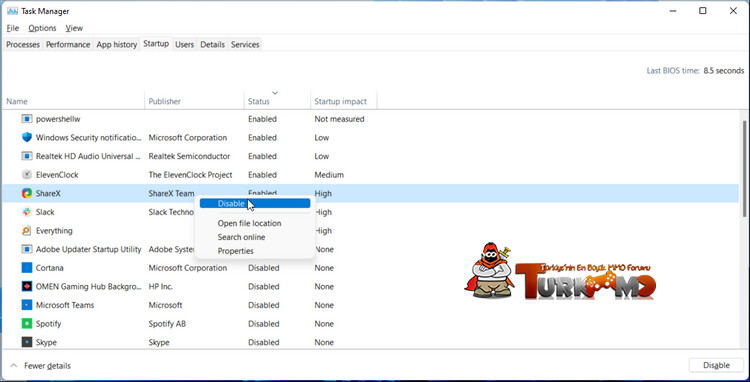Viewport: 750px width, 382px height.
Task: Switch to the Performance tab
Action: point(68,44)
